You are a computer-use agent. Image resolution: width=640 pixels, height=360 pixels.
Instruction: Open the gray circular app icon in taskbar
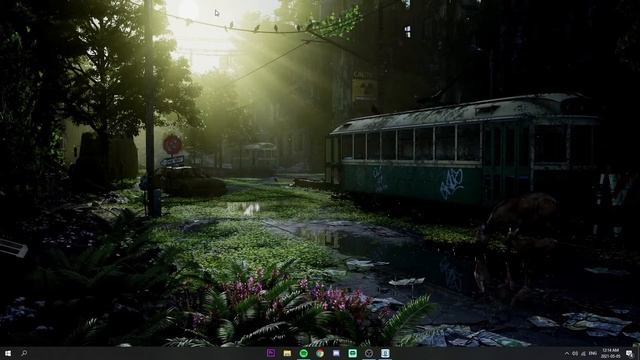pos(369,353)
